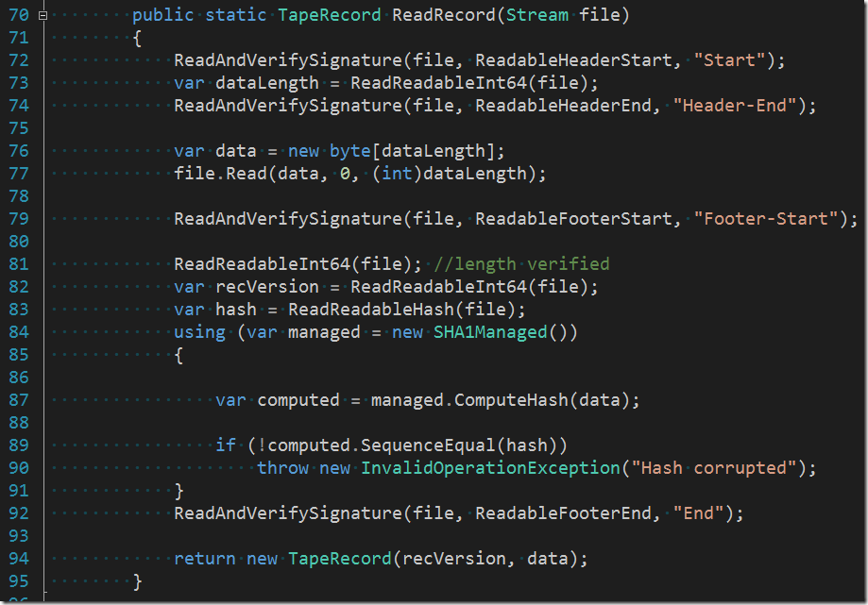Collapse the ReadRecord method outlining toggle
868x605 pixels.
43,15
